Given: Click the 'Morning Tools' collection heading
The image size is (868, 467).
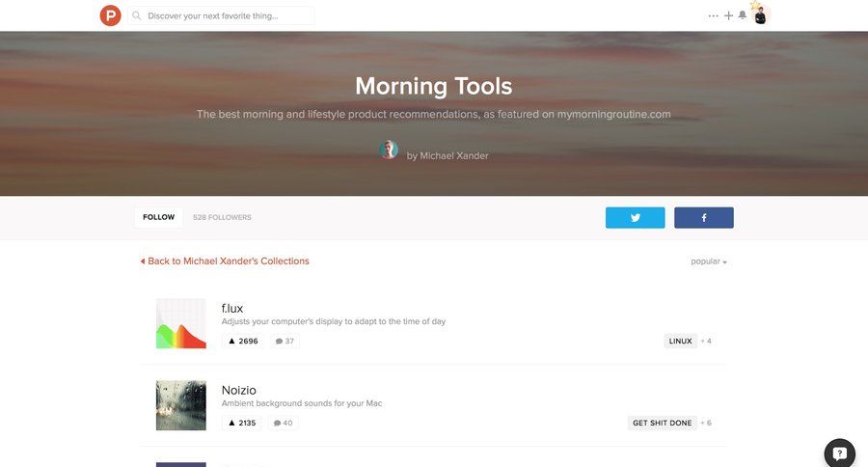Looking at the screenshot, I should [x=433, y=86].
